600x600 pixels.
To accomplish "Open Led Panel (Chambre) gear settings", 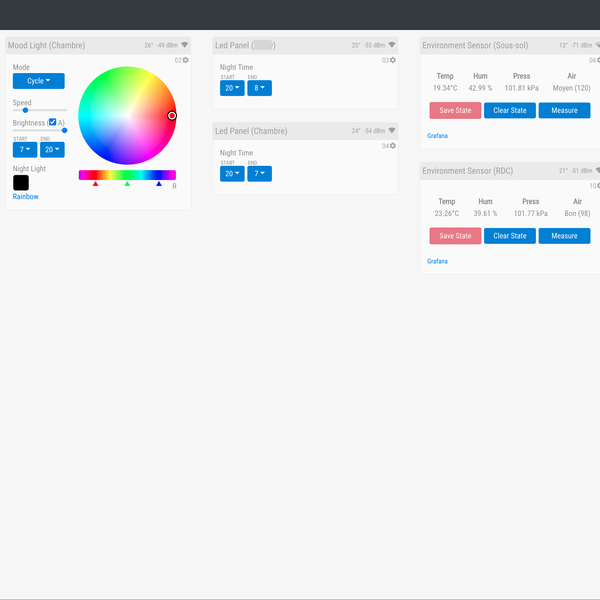I will point(392,146).
